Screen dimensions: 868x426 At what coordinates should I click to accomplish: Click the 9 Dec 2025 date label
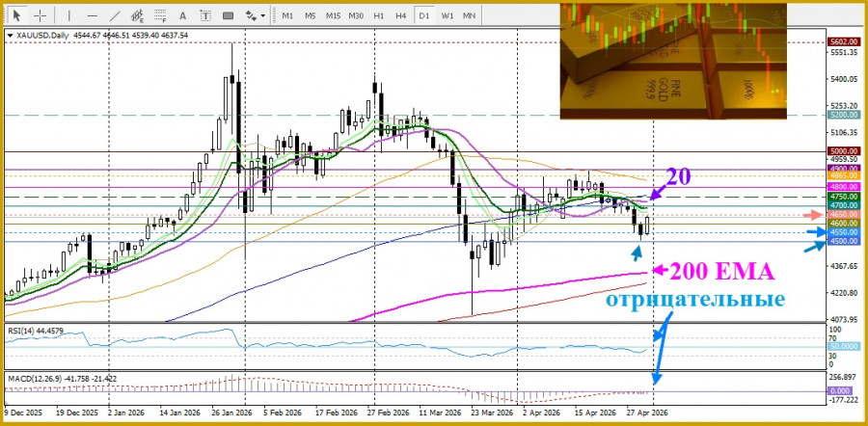pyautogui.click(x=23, y=413)
